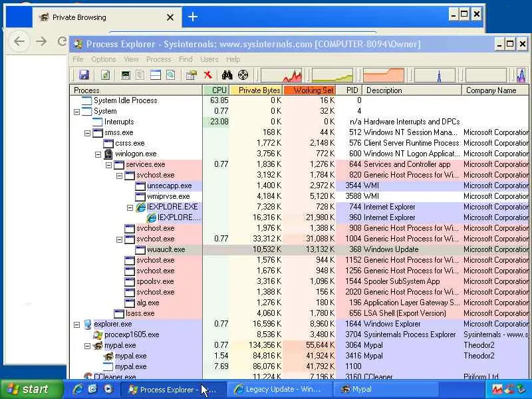The image size is (532, 399).
Task: Switch to Legacy Update taskbar button
Action: (279, 390)
